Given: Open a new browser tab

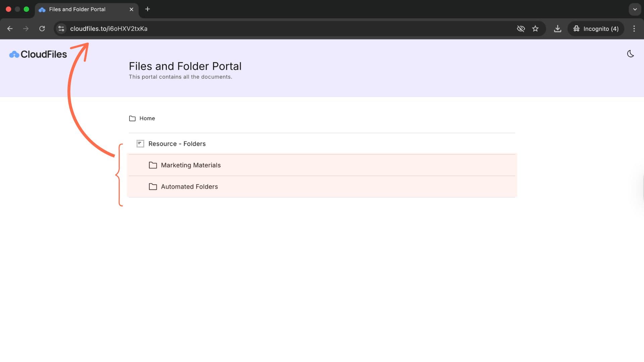Looking at the screenshot, I should pyautogui.click(x=148, y=9).
